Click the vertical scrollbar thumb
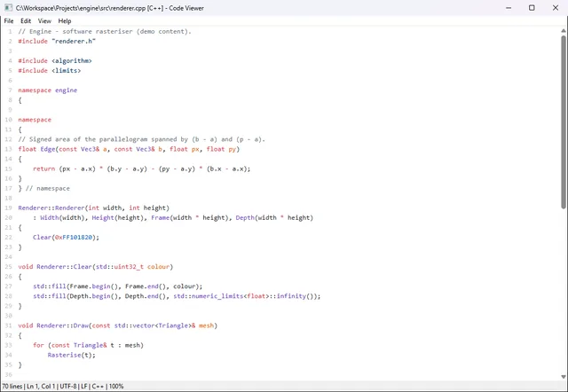568x392 pixels. [564, 122]
